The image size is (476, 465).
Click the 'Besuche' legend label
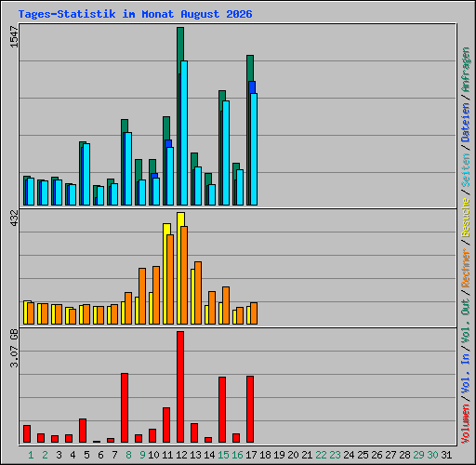tap(465, 218)
